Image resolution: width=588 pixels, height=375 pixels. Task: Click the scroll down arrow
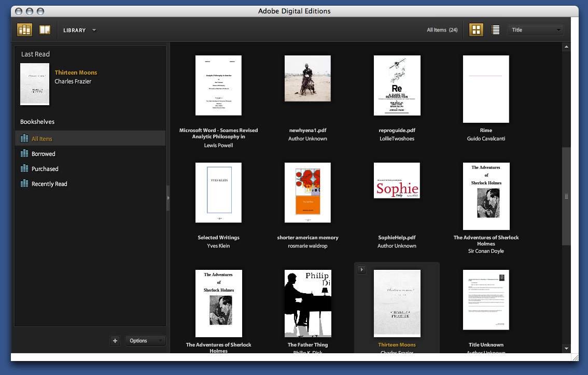pos(566,349)
